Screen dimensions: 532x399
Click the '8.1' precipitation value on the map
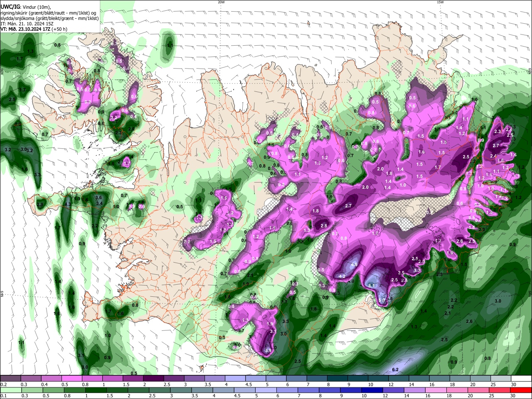click(x=372, y=286)
